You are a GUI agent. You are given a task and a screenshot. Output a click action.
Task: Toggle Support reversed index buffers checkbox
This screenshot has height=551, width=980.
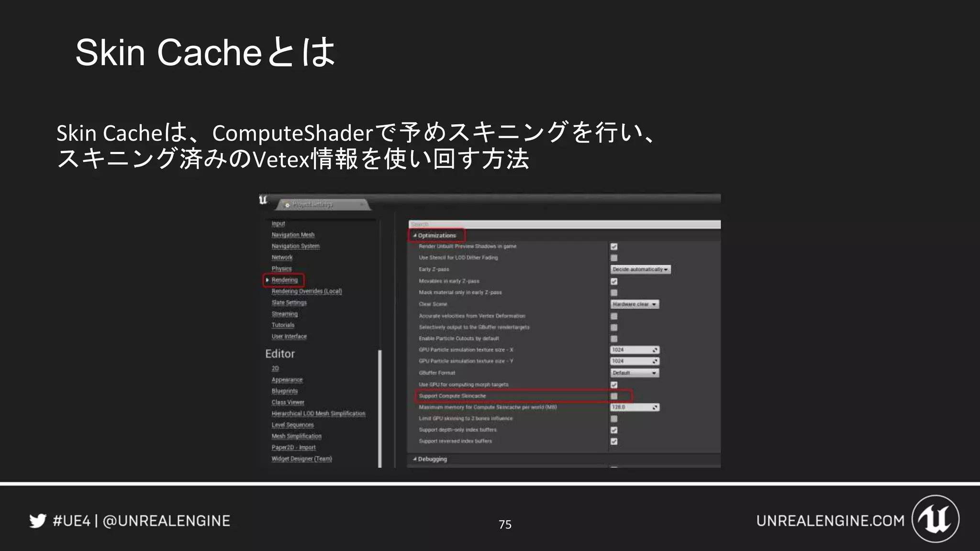pyautogui.click(x=614, y=441)
